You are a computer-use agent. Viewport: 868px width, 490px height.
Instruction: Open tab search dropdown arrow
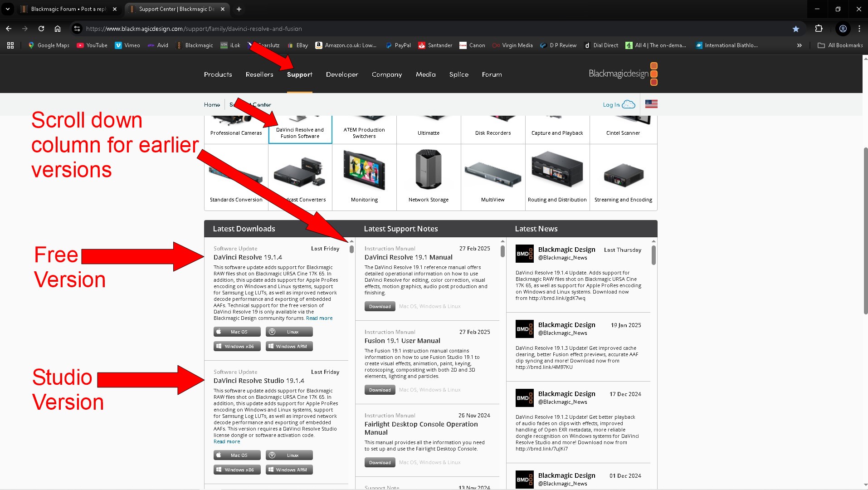[x=8, y=9]
